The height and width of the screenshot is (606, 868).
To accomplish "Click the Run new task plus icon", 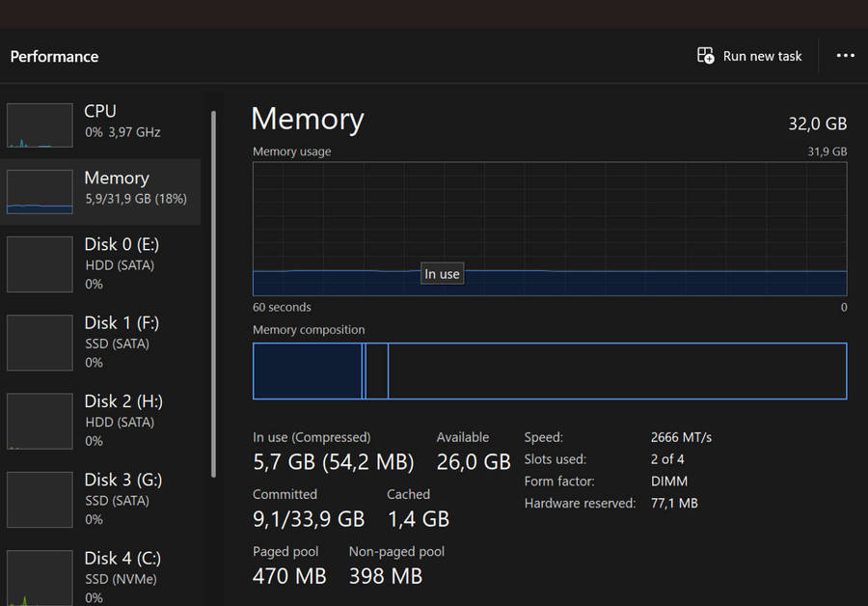I will (x=704, y=56).
